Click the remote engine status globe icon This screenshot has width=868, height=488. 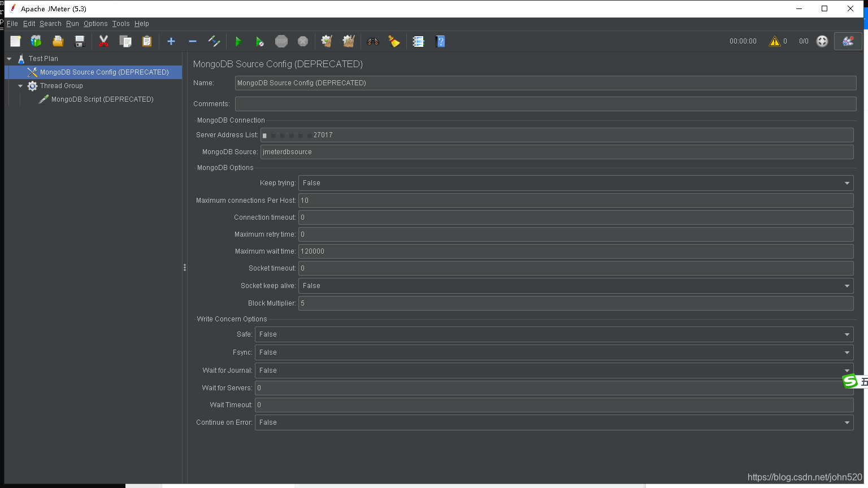coord(822,41)
